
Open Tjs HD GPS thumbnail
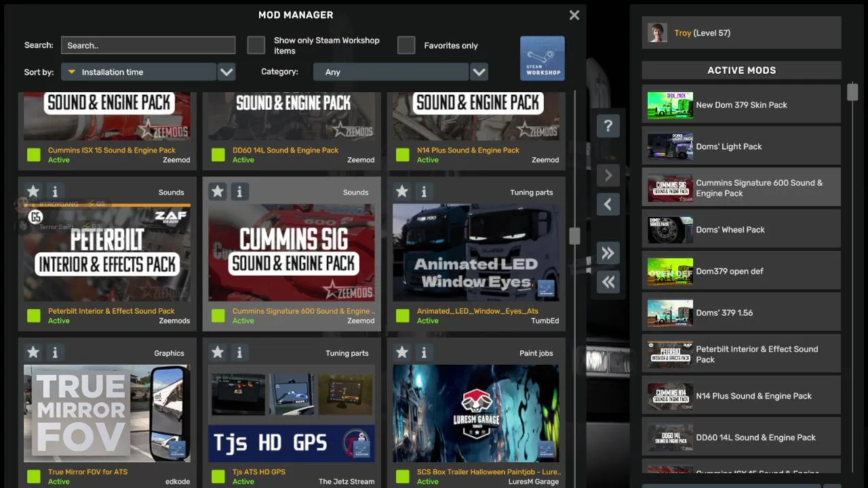tap(292, 413)
